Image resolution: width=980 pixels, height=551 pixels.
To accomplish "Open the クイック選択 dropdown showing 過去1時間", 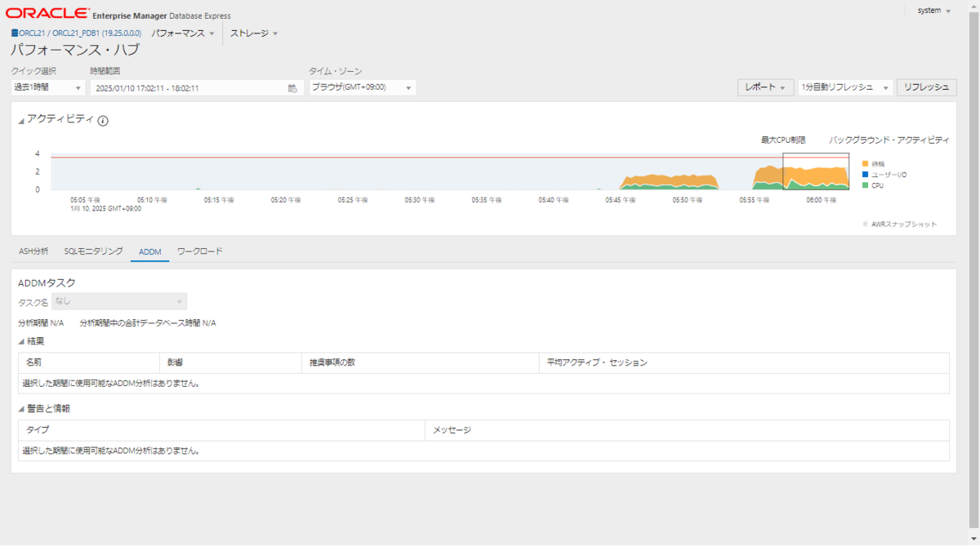I will coord(45,87).
